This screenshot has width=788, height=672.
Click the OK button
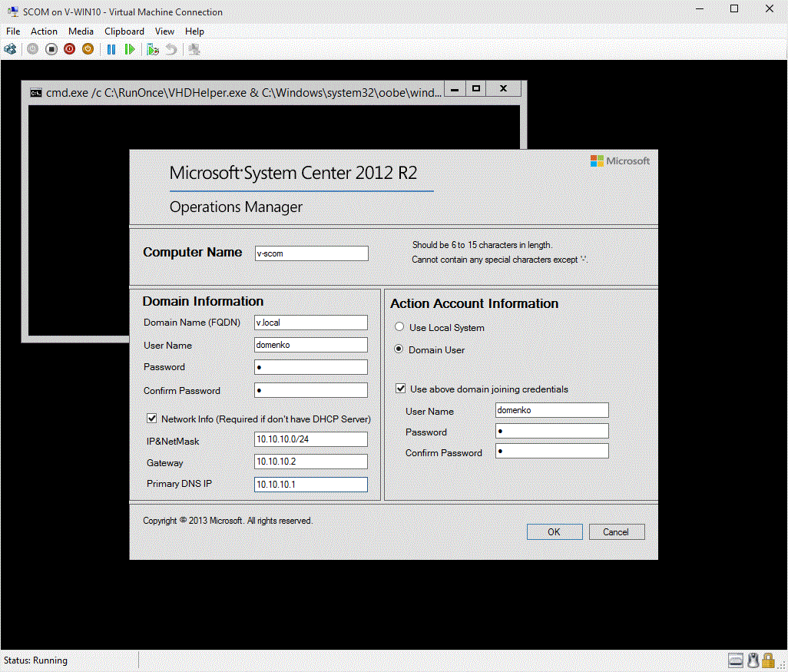click(554, 531)
